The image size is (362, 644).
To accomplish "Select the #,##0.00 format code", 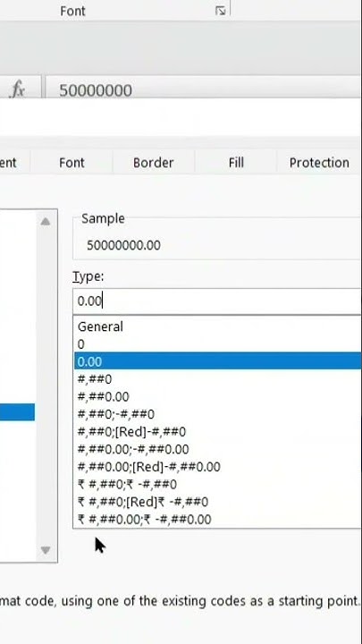I will (x=217, y=396).
